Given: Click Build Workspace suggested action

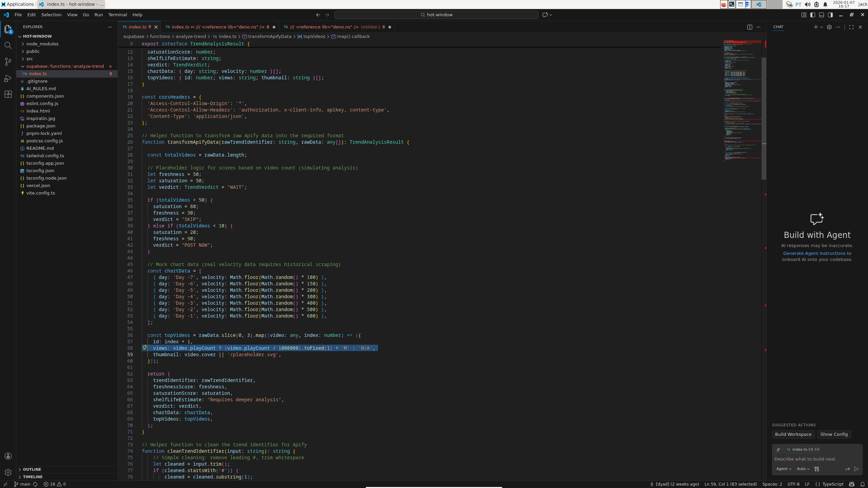Looking at the screenshot, I should (x=793, y=434).
